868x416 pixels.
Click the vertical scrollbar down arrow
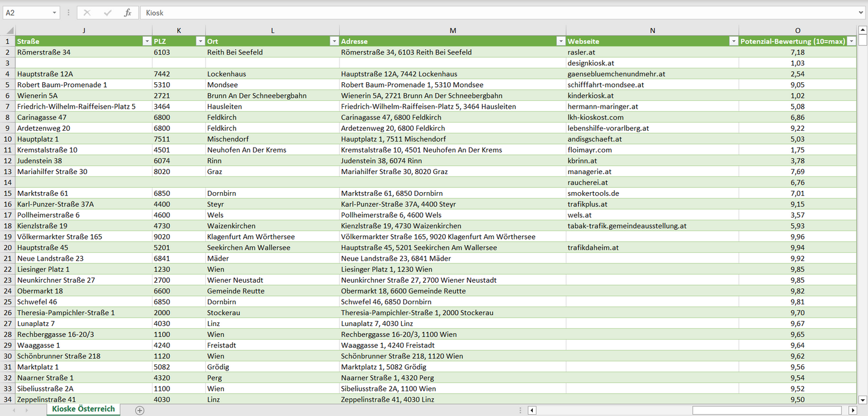(x=863, y=400)
